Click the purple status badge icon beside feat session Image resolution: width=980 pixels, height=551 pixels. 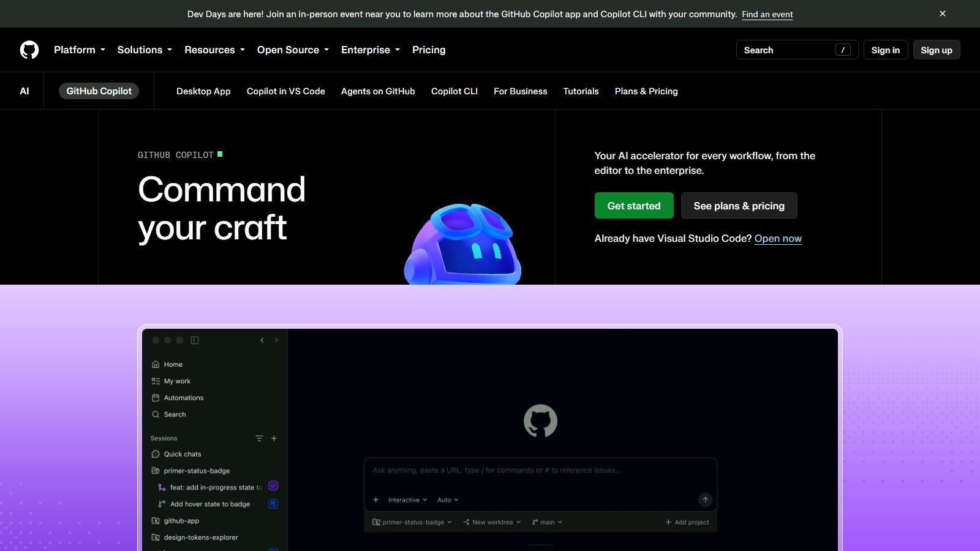pyautogui.click(x=273, y=486)
